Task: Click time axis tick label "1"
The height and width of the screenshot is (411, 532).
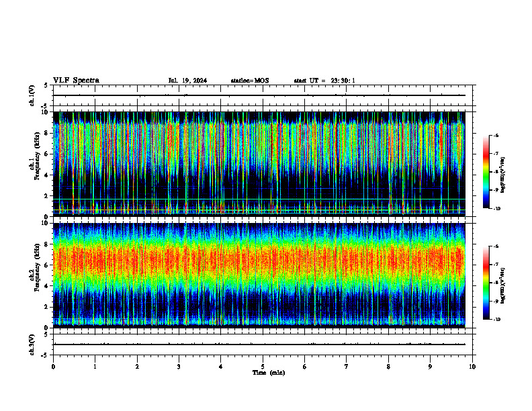Action: tap(95, 367)
